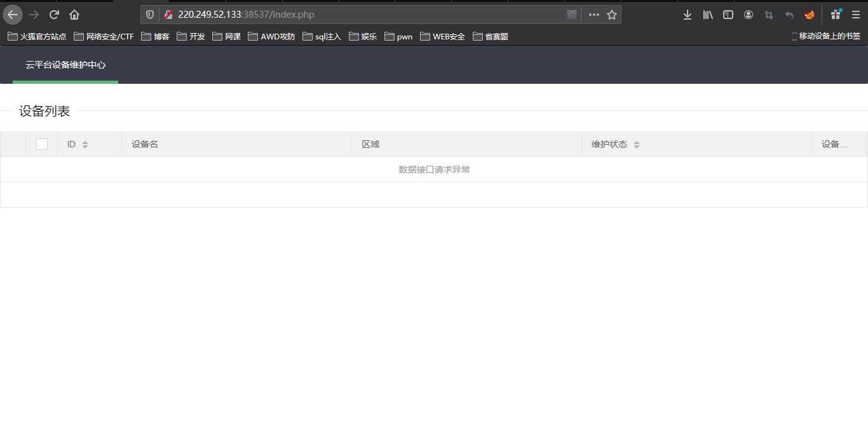The height and width of the screenshot is (440, 868).
Task: Bookmark this page with the star
Action: [x=612, y=15]
